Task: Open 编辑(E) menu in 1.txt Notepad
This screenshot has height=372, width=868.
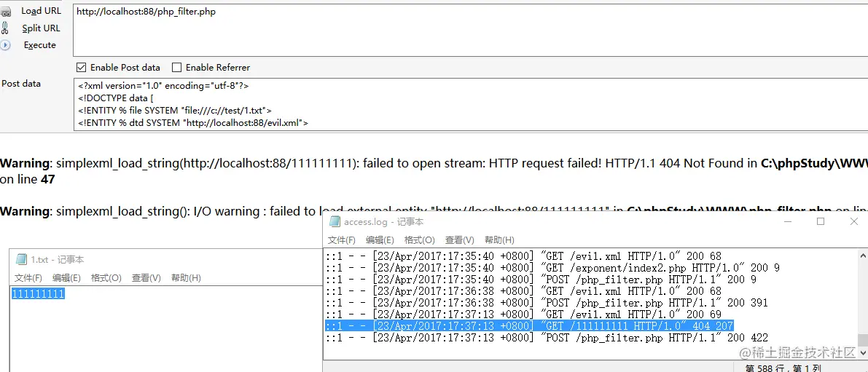Action: (x=66, y=277)
